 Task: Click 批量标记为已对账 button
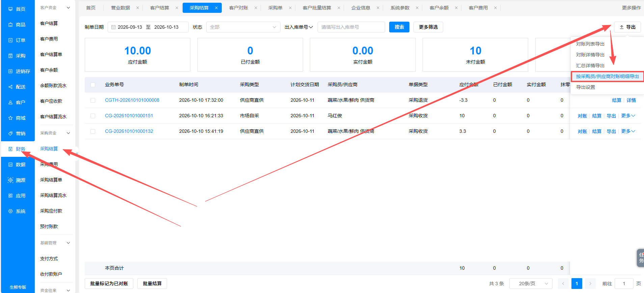tap(109, 284)
